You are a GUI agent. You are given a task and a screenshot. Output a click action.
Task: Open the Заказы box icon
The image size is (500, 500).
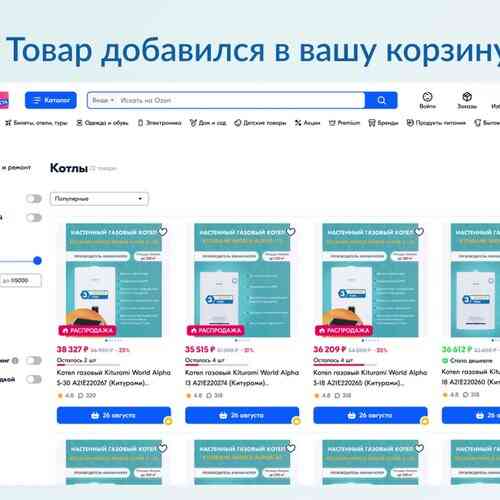click(467, 100)
